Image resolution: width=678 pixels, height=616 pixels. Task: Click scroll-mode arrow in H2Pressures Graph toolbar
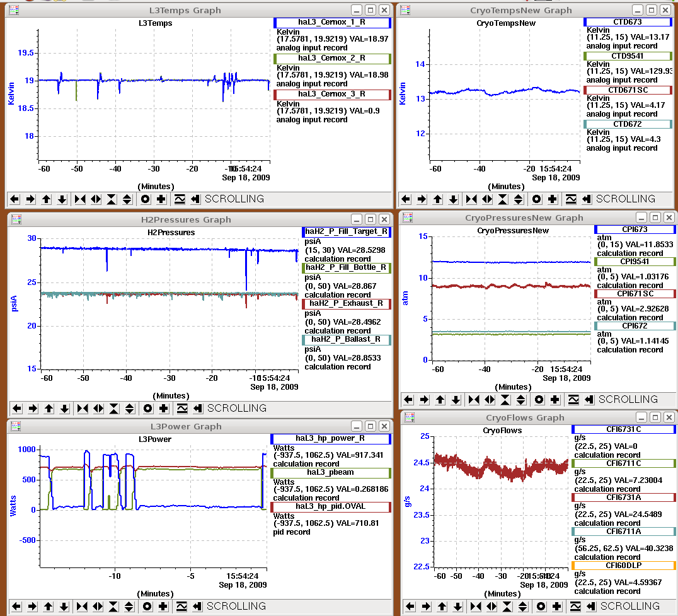coord(198,409)
